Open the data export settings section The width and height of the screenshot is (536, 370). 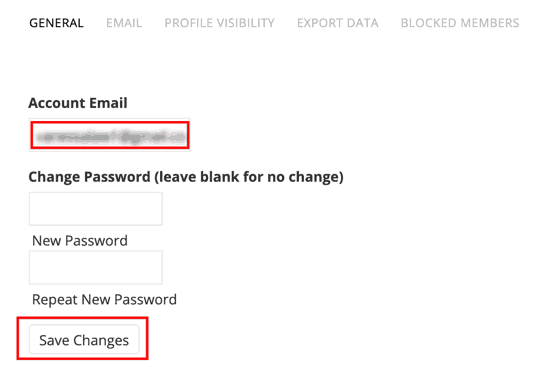(337, 23)
